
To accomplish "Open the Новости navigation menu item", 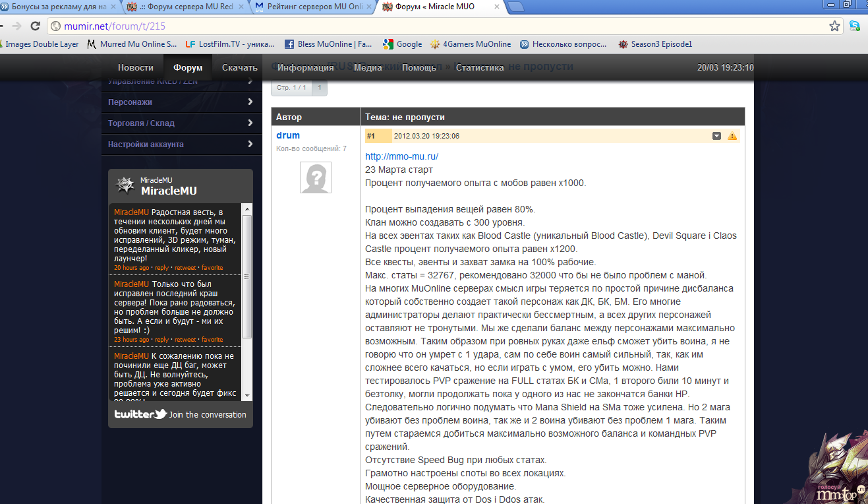I will tap(136, 67).
